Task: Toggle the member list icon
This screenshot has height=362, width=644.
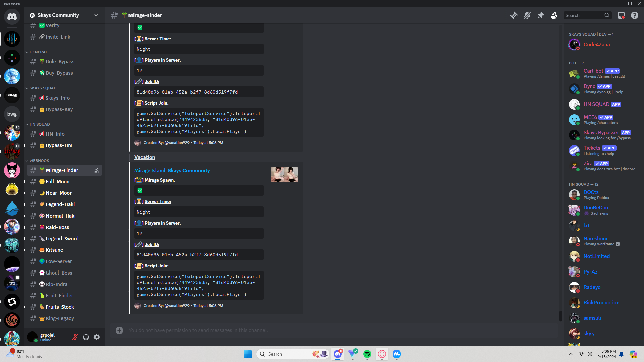Action: (554, 15)
